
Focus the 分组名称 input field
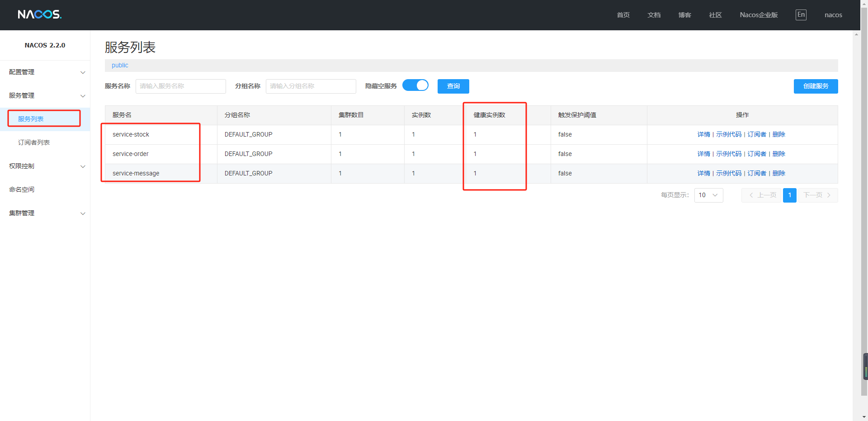click(311, 86)
